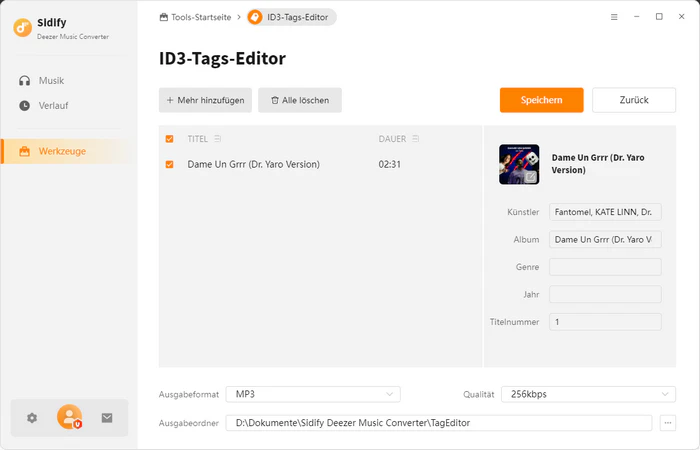Viewport: 700px width, 450px height.
Task: Click the edit icon on album cover
Action: (x=530, y=177)
